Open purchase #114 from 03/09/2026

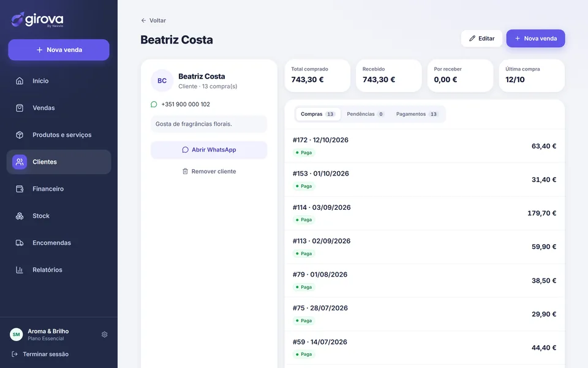[x=424, y=213]
